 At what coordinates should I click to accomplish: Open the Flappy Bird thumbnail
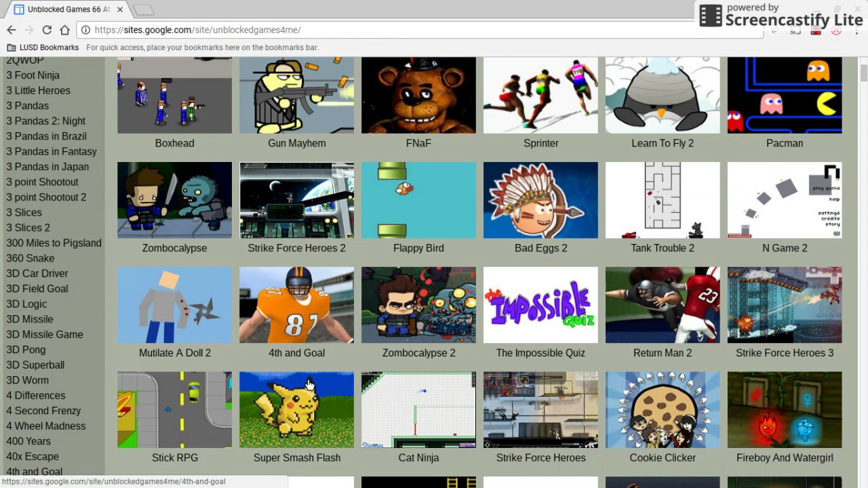tap(418, 200)
